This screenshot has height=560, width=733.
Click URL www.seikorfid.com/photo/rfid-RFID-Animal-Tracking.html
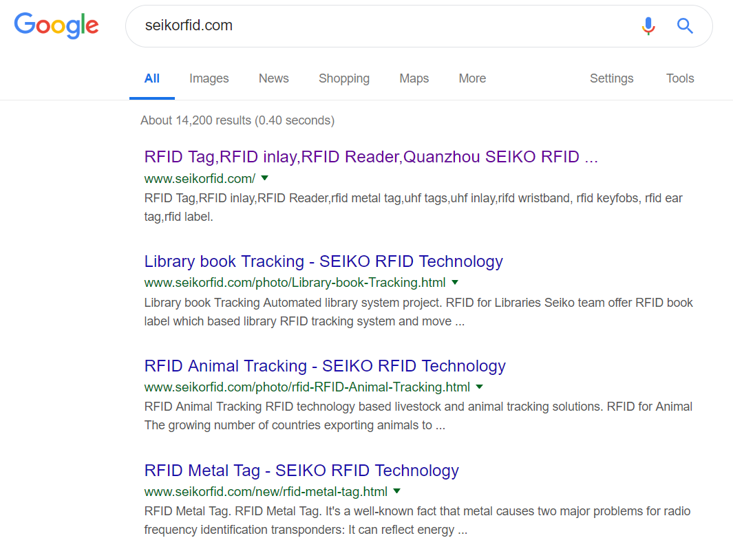307,387
